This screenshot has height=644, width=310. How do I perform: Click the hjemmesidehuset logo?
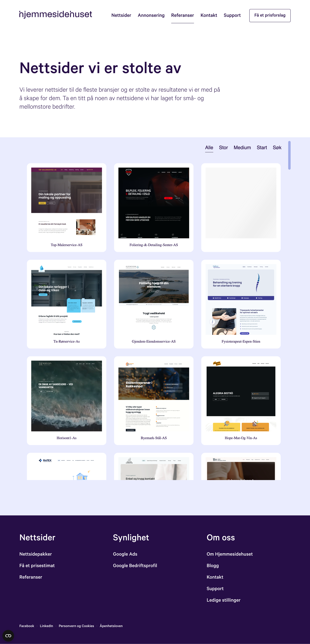56,15
